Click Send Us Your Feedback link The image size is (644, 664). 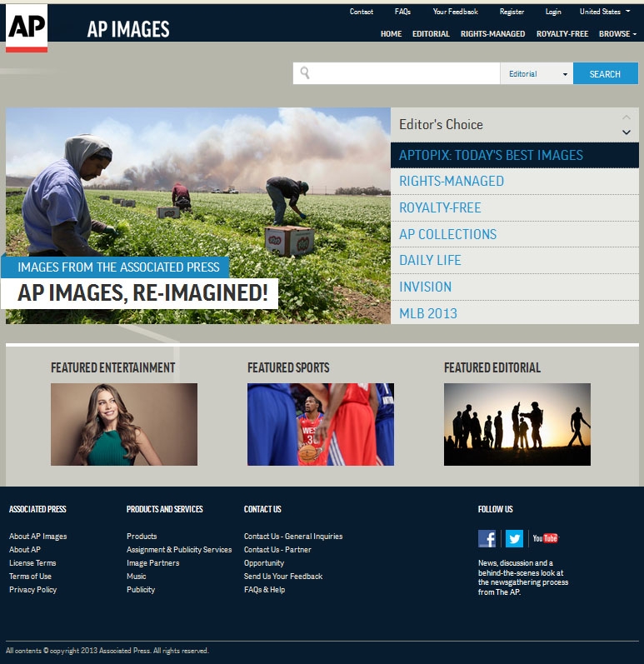tap(283, 577)
